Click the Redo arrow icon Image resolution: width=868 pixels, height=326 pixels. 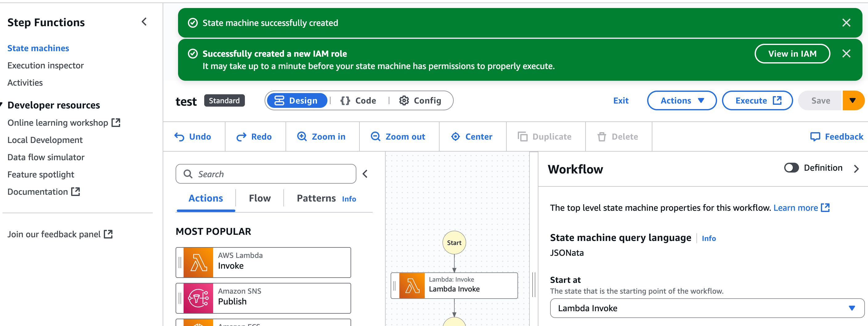tap(241, 137)
